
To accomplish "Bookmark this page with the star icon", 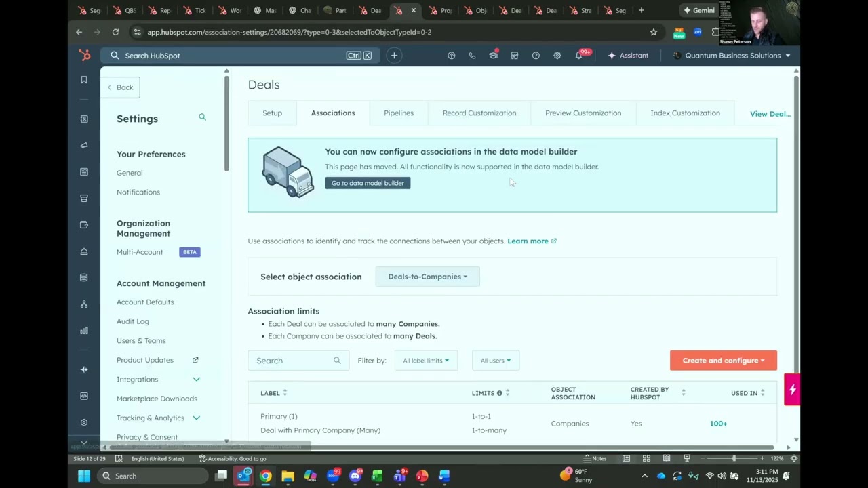I will pos(654,32).
